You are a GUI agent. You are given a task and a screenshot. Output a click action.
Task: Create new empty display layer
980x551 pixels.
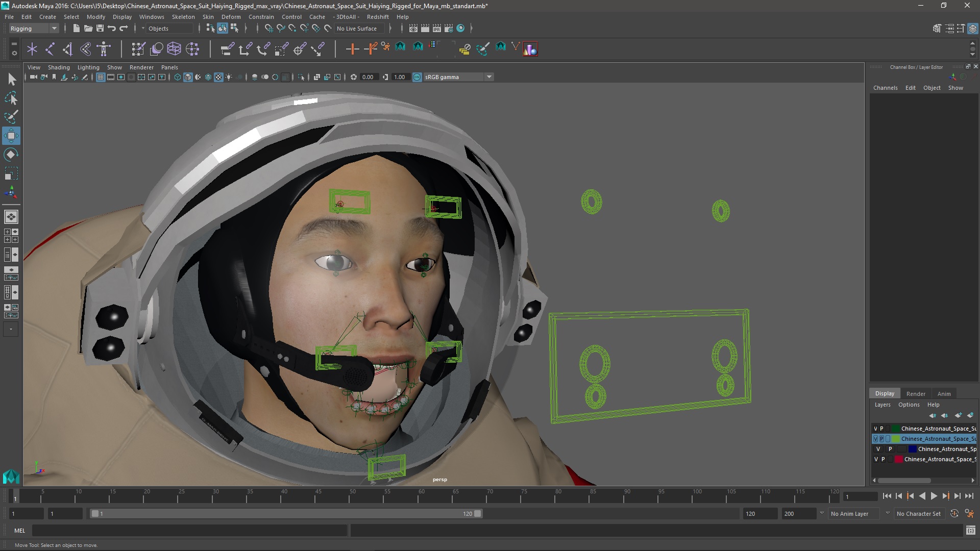click(x=959, y=415)
